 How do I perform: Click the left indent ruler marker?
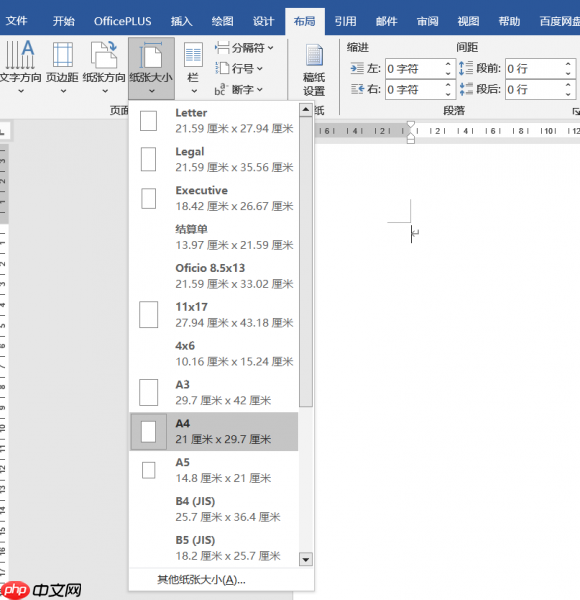(411, 140)
